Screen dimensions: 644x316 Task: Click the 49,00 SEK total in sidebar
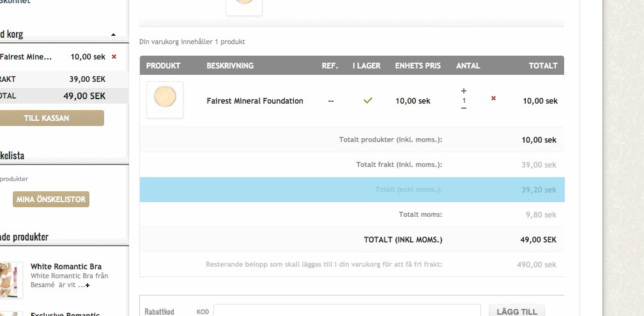pyautogui.click(x=84, y=96)
